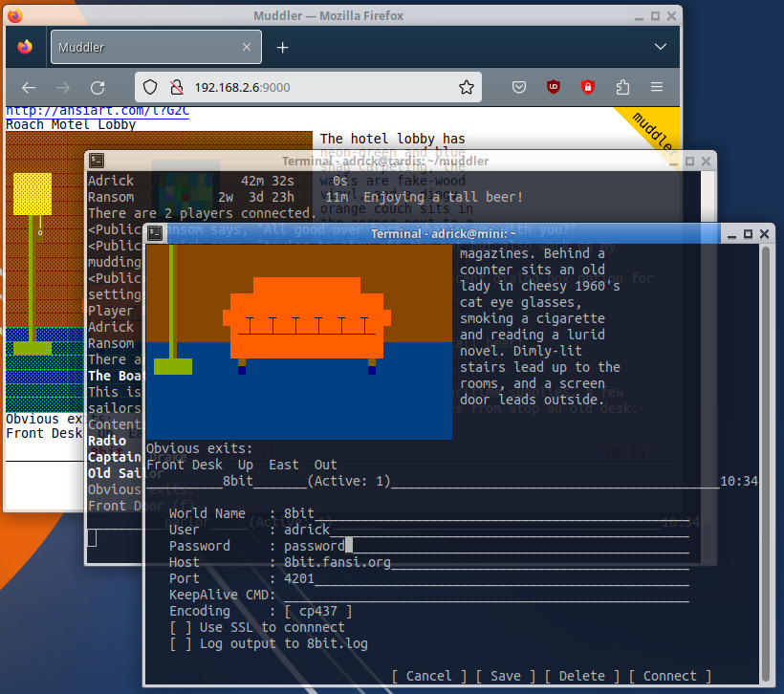Click the Save button in world dialog
The height and width of the screenshot is (694, 784).
[x=506, y=676]
